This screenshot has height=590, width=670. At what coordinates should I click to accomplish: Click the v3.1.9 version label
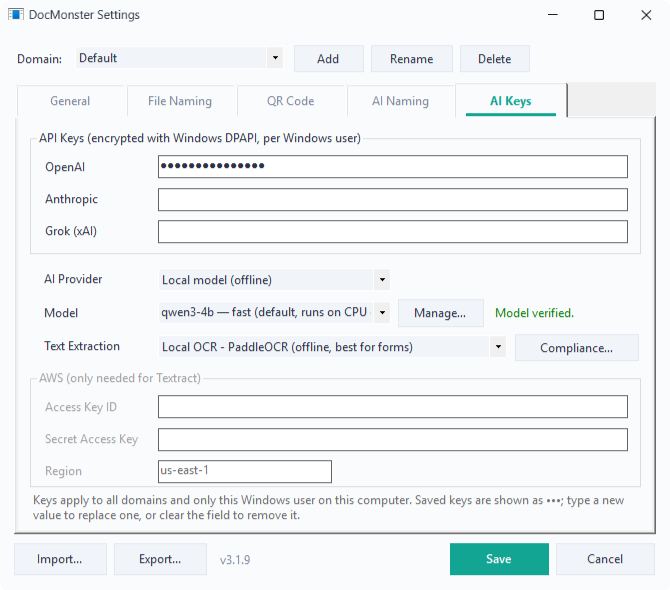pyautogui.click(x=235, y=560)
